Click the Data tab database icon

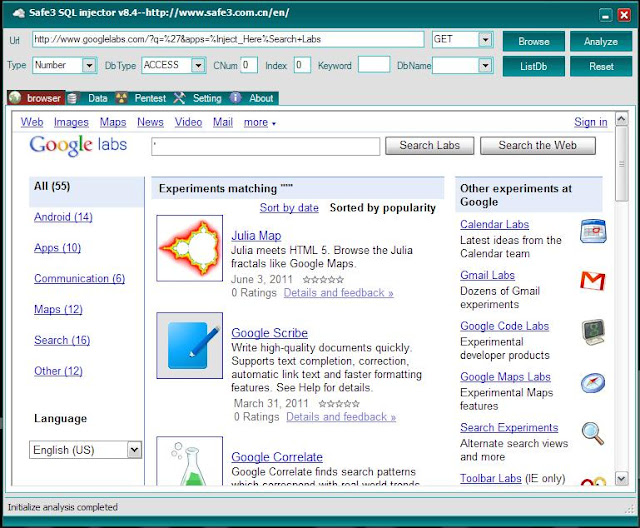[x=72, y=98]
